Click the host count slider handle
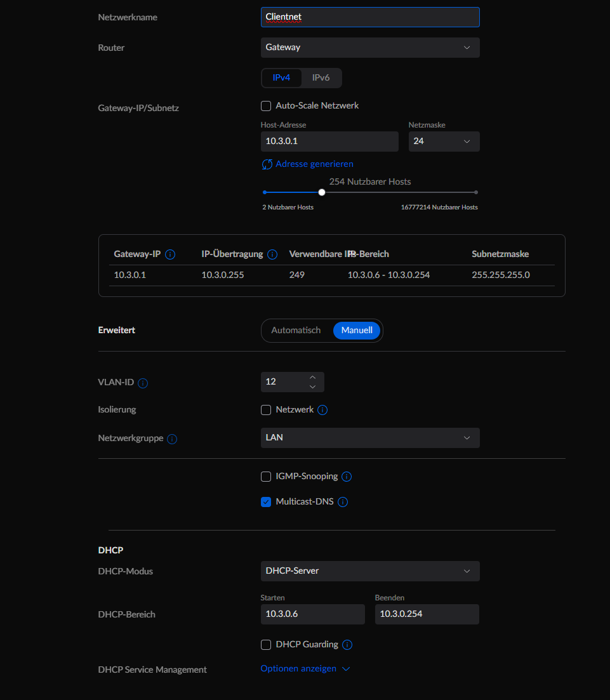Image resolution: width=610 pixels, height=700 pixels. pos(322,192)
